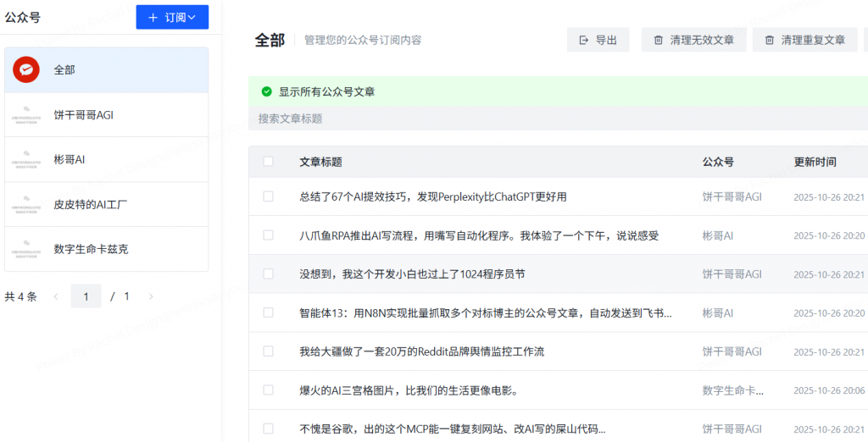This screenshot has height=442, width=868.
Task: Click the 清理无效文章 trash button
Action: [693, 40]
